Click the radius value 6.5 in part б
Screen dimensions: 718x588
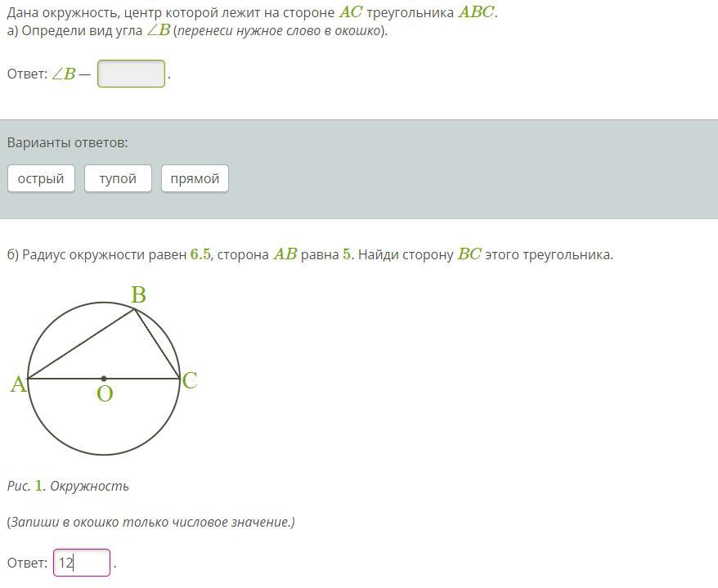click(x=200, y=254)
